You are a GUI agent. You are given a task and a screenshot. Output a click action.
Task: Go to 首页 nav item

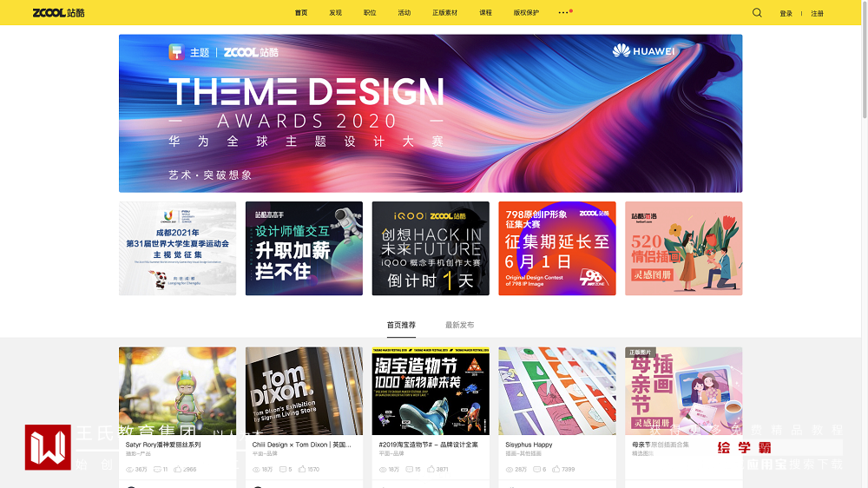301,13
